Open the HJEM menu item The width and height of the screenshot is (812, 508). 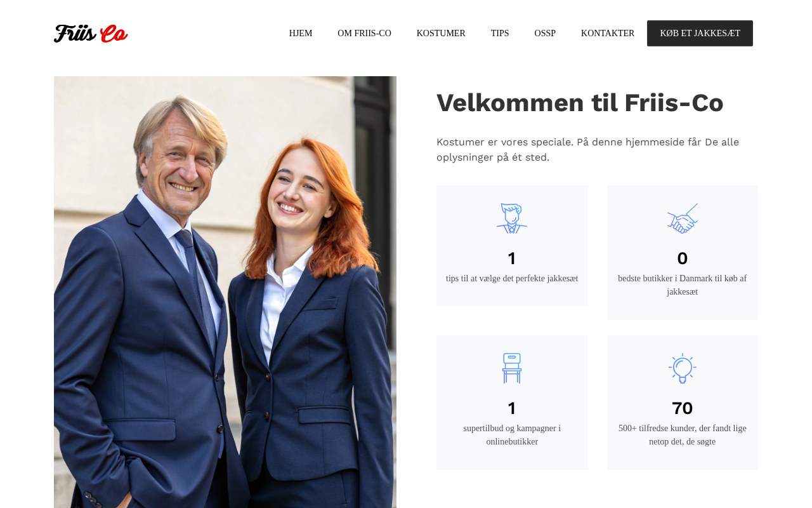(x=301, y=33)
